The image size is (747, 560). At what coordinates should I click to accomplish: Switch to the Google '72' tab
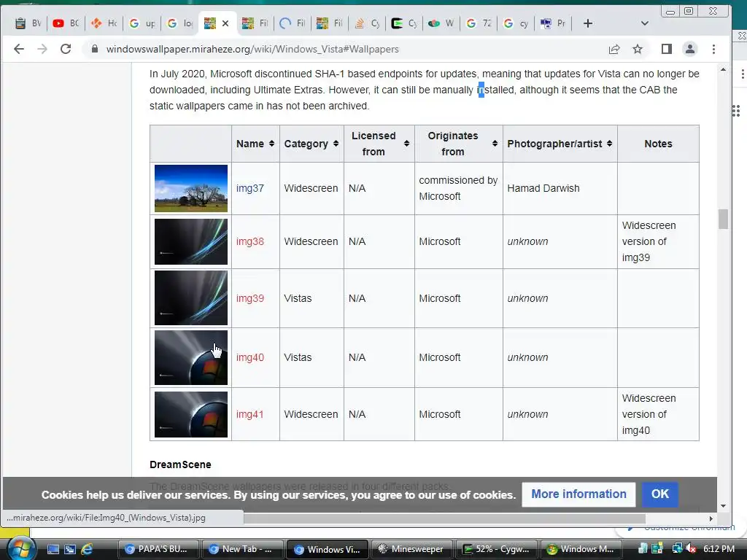pos(479,23)
